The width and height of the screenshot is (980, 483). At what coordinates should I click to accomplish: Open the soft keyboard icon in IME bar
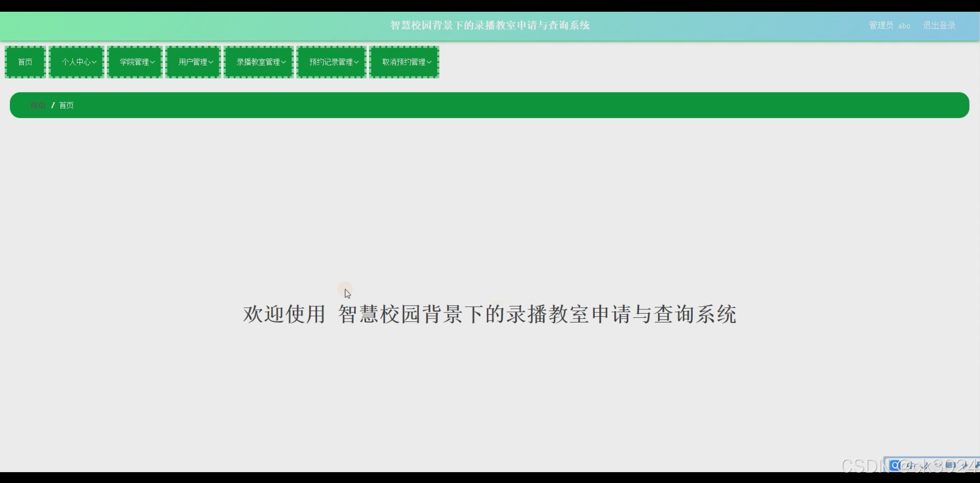[951, 465]
